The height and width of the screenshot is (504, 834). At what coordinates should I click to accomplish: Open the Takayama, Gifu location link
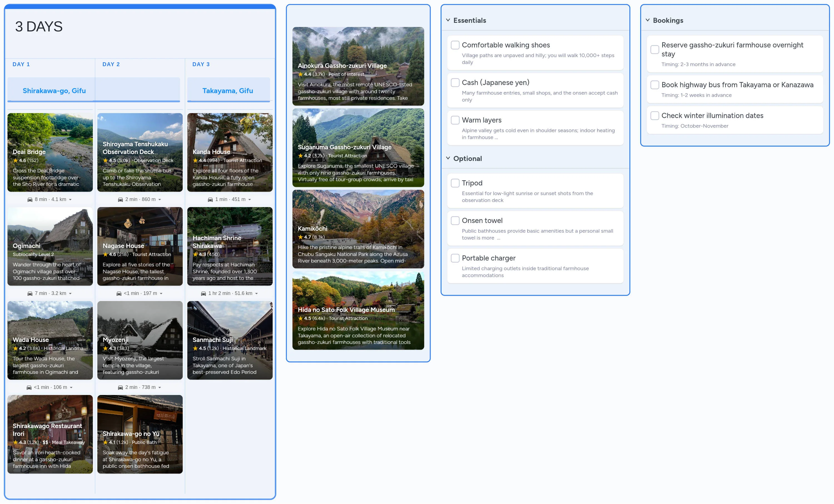point(227,91)
